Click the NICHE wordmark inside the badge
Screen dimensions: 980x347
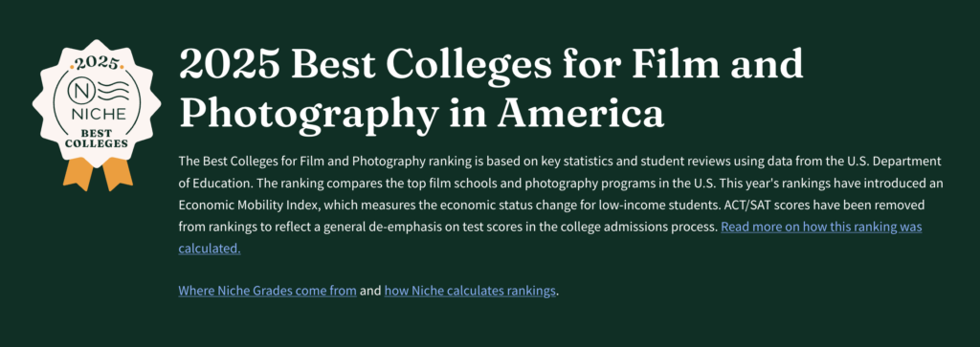(x=97, y=115)
